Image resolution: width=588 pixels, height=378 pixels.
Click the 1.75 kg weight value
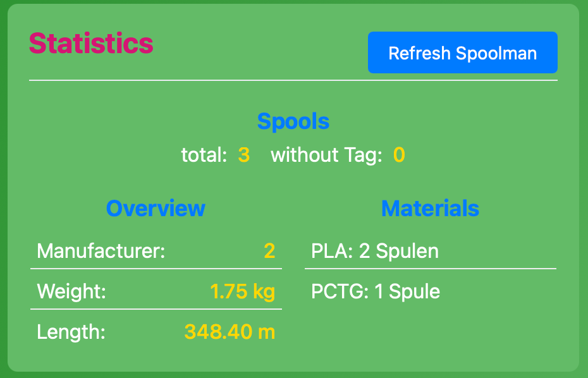click(242, 291)
